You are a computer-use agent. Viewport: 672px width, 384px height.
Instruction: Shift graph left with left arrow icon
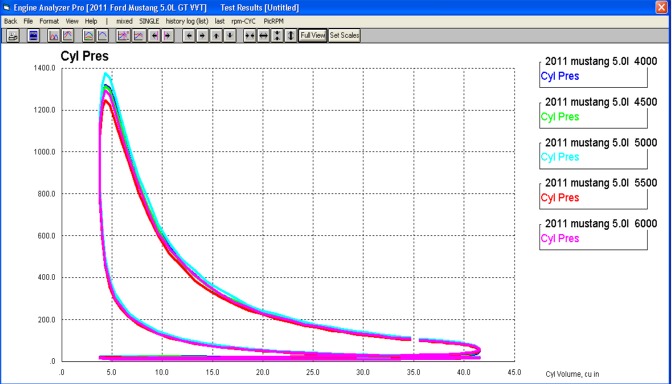[189, 36]
